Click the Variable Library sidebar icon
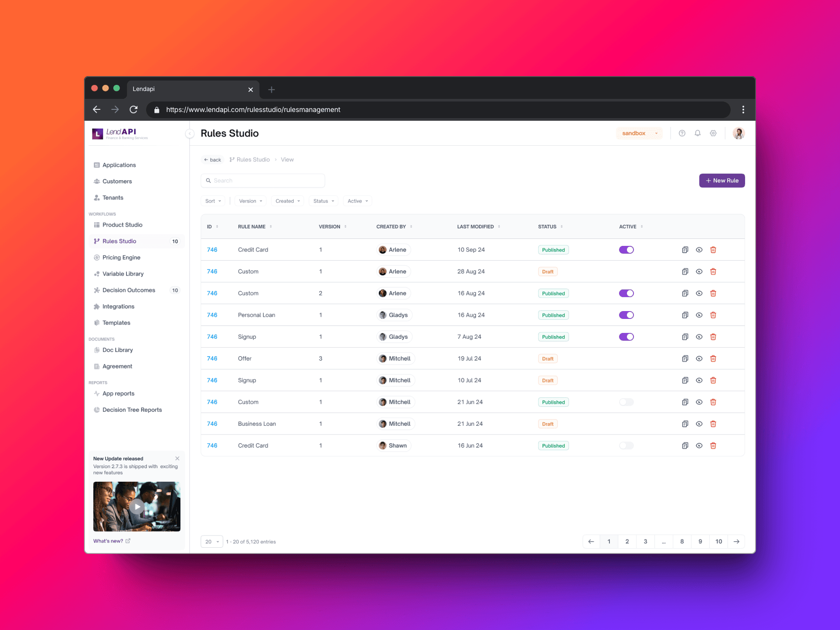 (96, 273)
